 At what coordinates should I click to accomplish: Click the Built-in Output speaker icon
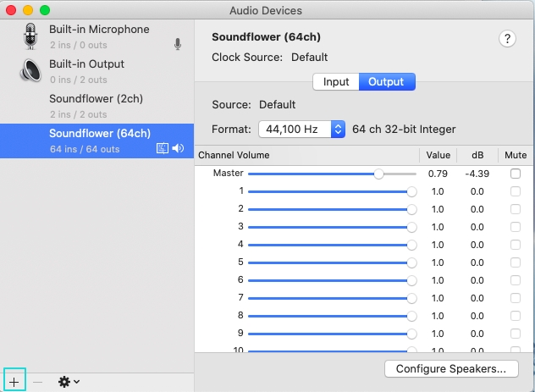pos(30,70)
